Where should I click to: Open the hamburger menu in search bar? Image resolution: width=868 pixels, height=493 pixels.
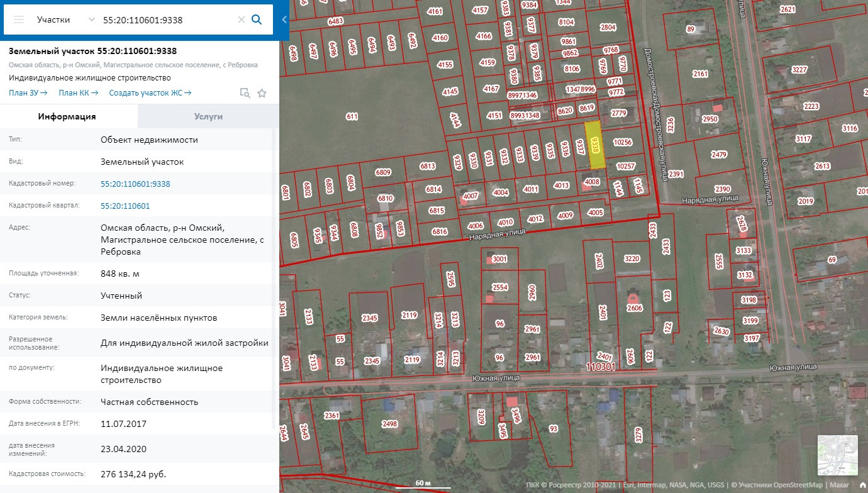click(x=19, y=19)
